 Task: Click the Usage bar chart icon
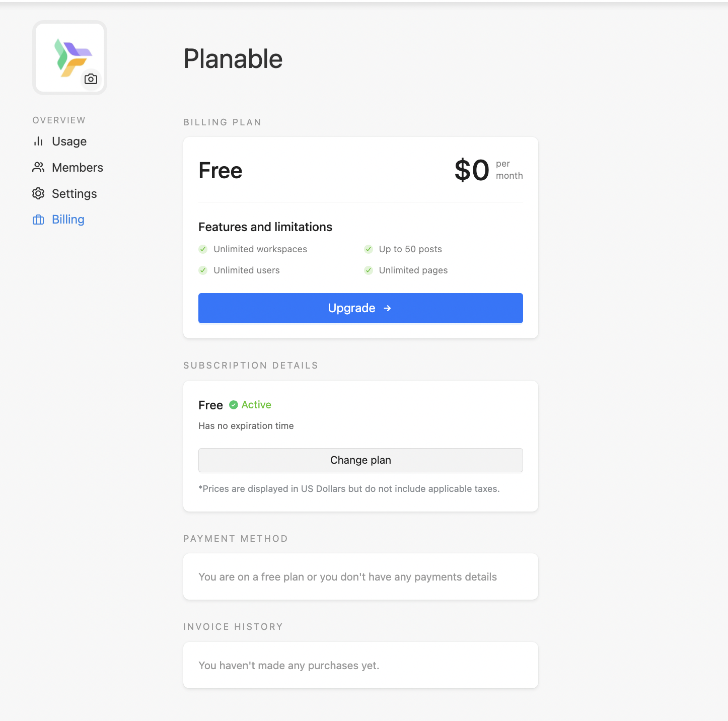38,141
